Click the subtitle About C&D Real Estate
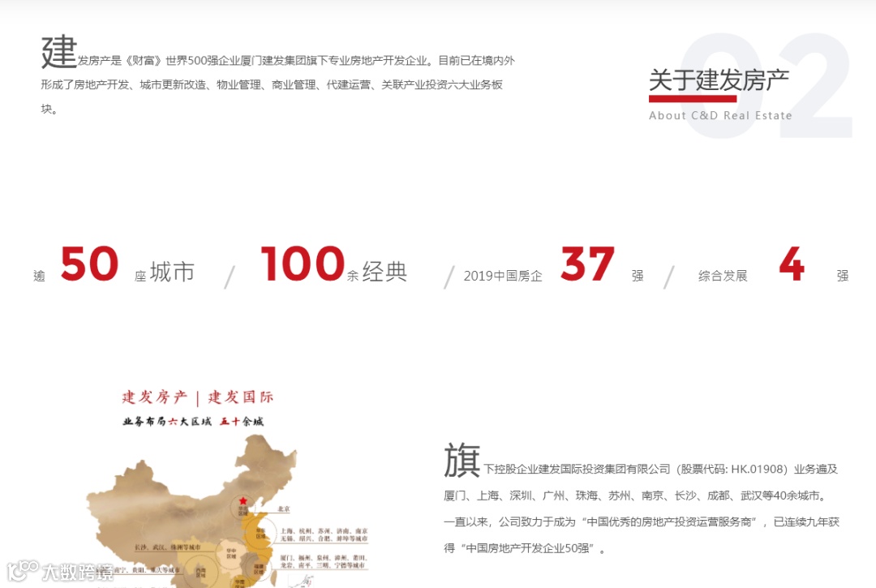The image size is (876, 588). coord(720,116)
